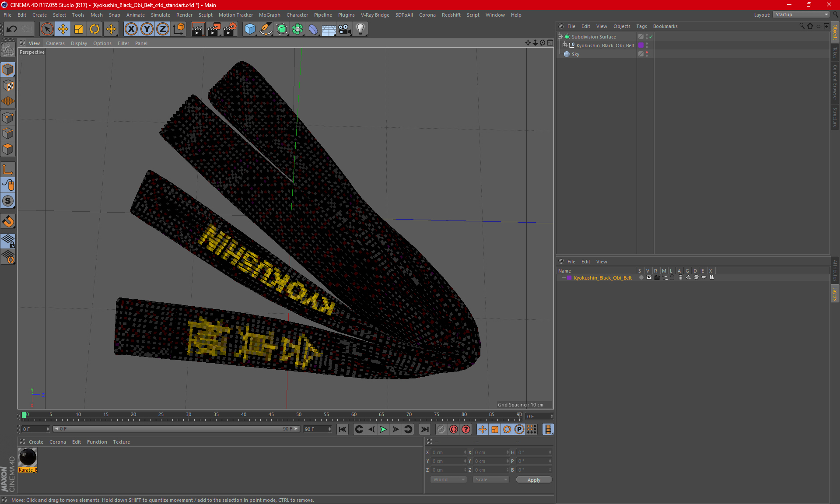Open Tags menu in object manager
This screenshot has height=504, width=840.
(641, 26)
